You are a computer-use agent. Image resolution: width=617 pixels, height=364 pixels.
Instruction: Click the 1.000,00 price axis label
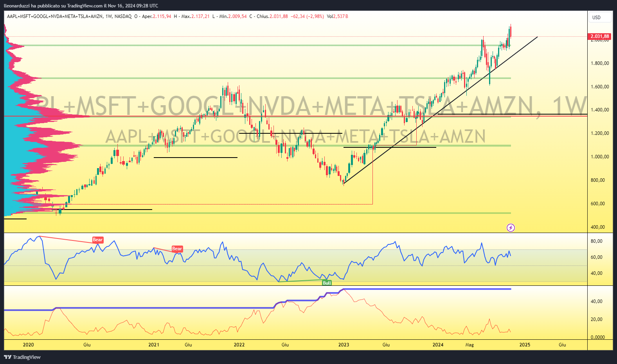(x=600, y=157)
